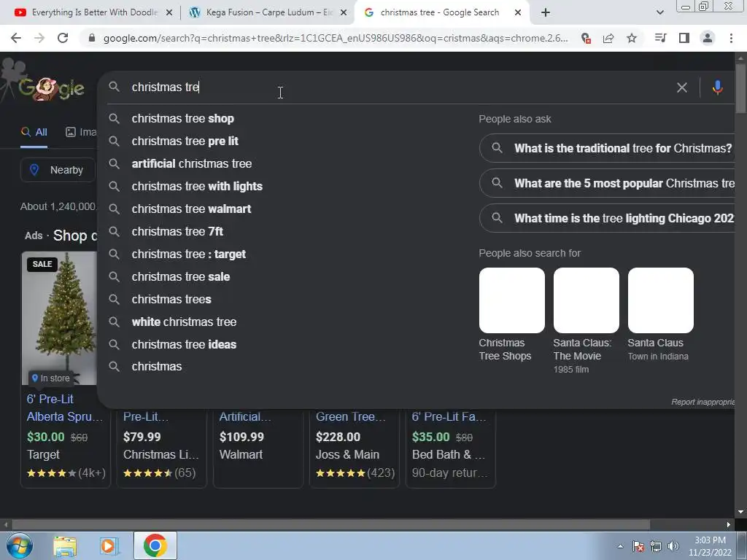Choose suggestion christmas trees
This screenshot has height=560, width=747.
click(171, 300)
